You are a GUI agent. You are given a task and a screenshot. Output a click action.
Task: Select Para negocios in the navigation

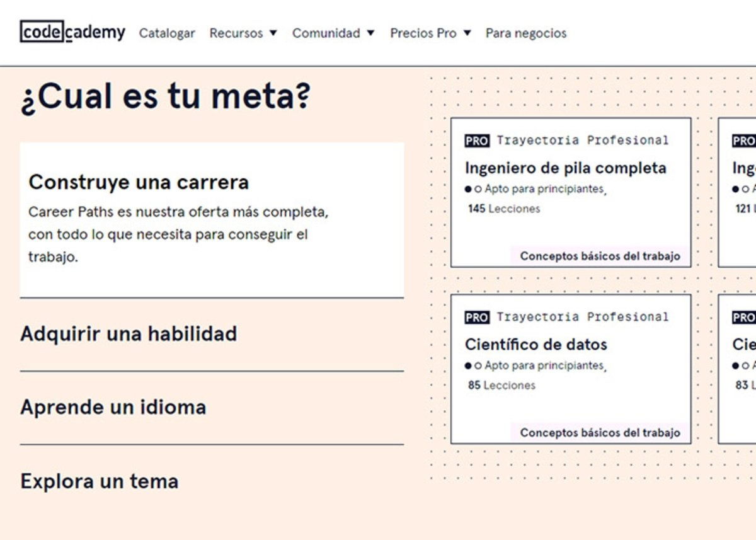[525, 33]
